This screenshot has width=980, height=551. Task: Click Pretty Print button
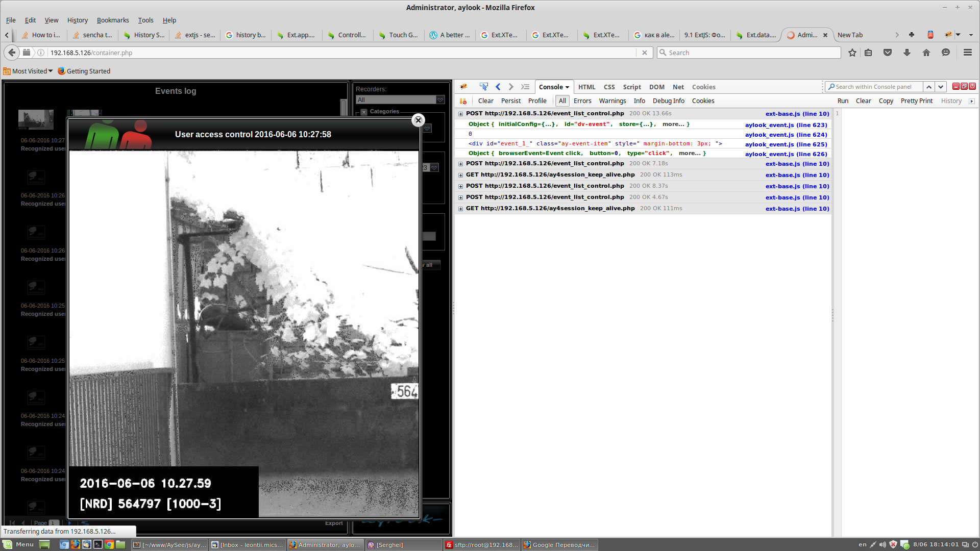(x=916, y=101)
